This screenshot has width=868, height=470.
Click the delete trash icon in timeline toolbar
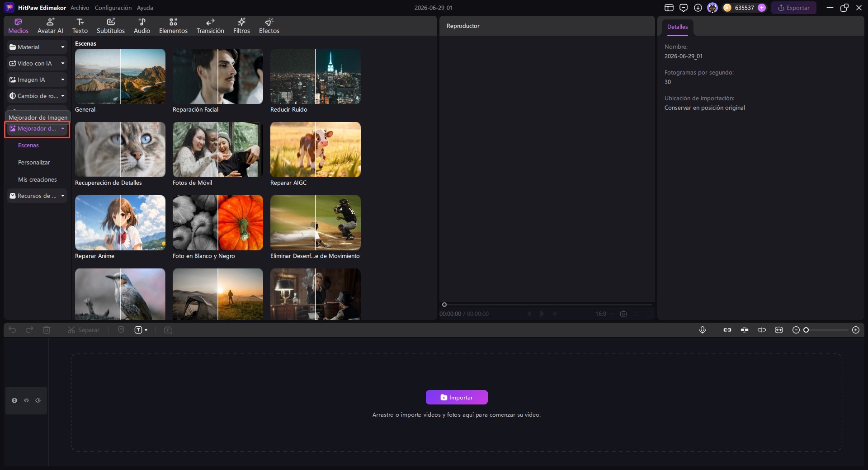(47, 330)
